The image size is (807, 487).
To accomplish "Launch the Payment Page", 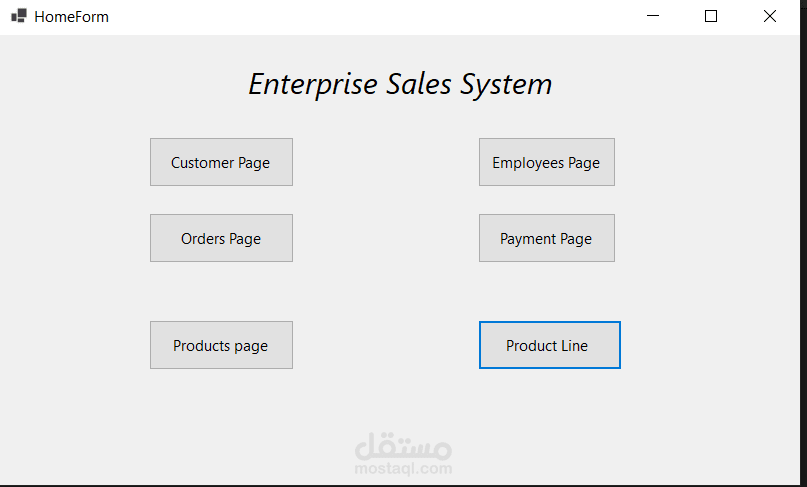I will click(x=546, y=238).
